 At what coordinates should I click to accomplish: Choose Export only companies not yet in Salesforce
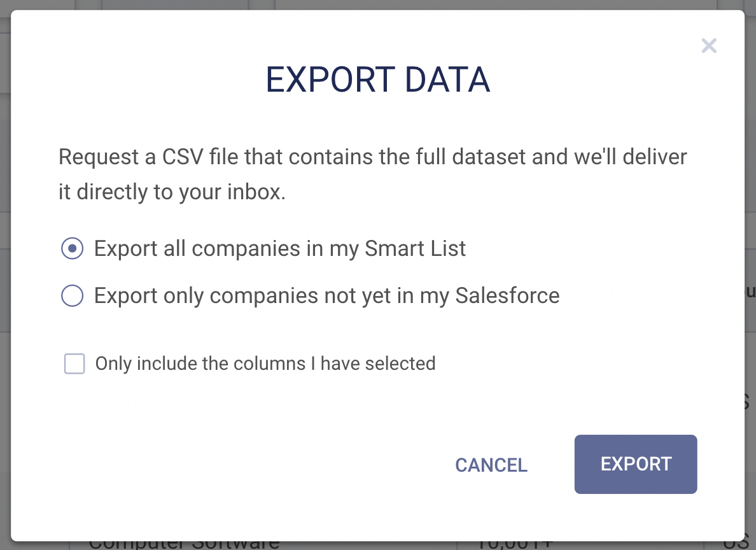point(72,295)
